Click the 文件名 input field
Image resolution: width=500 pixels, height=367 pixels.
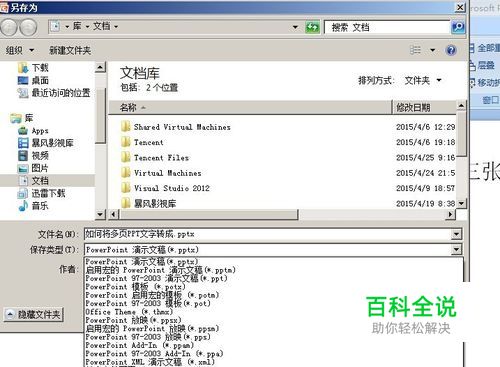[x=268, y=234]
